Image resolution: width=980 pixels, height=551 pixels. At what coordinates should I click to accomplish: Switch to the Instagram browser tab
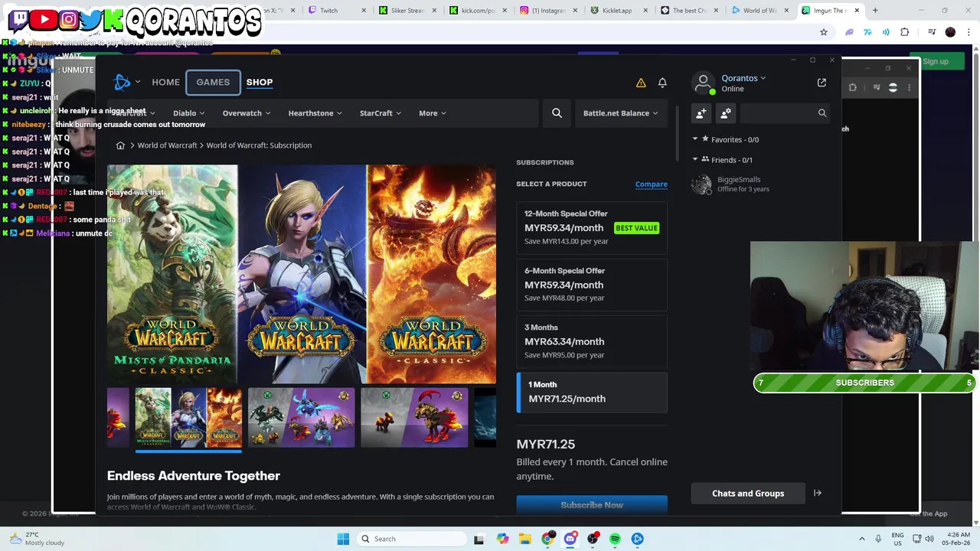point(547,11)
